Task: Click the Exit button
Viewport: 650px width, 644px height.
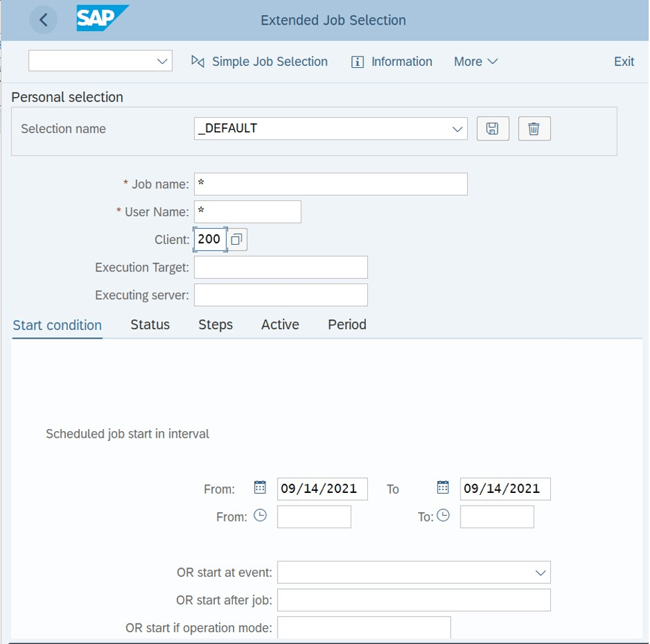Action: 623,61
